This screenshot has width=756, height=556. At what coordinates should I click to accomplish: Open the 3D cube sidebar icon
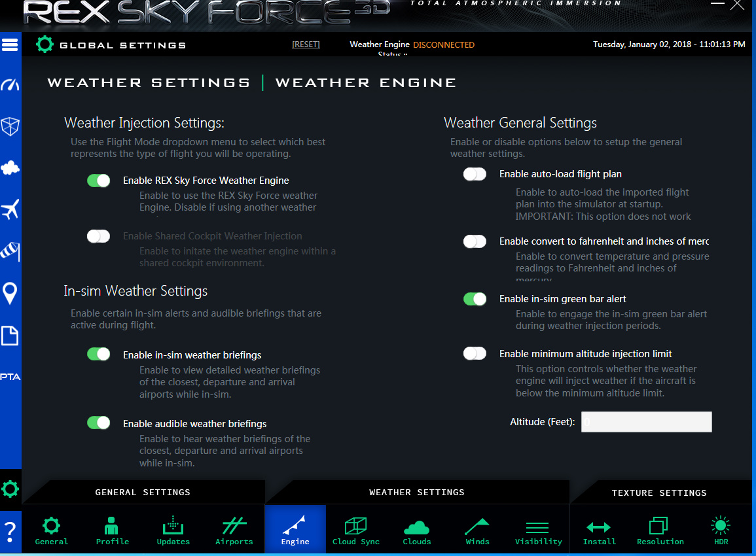tap(10, 127)
